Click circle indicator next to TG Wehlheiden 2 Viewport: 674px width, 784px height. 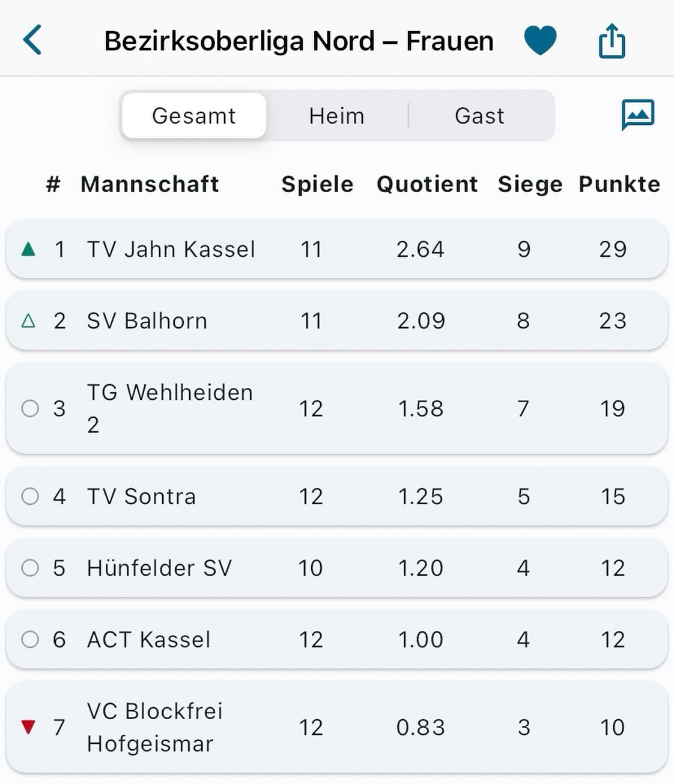click(30, 409)
